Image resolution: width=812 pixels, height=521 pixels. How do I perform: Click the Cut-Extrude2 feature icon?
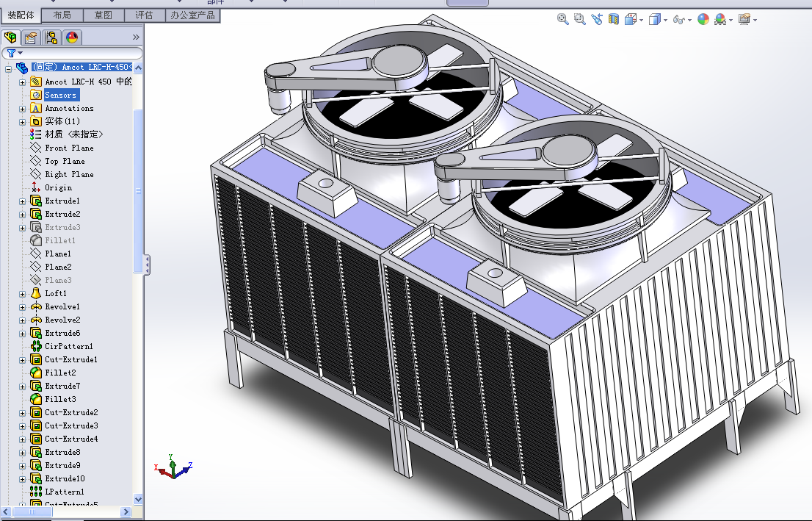(x=36, y=412)
